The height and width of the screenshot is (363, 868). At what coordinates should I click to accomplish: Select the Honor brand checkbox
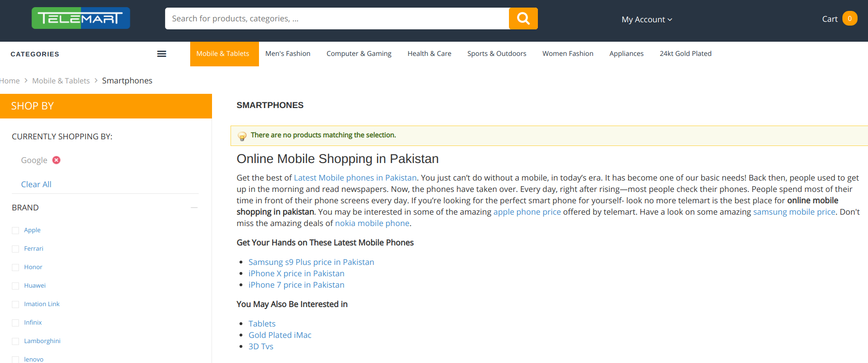click(16, 267)
